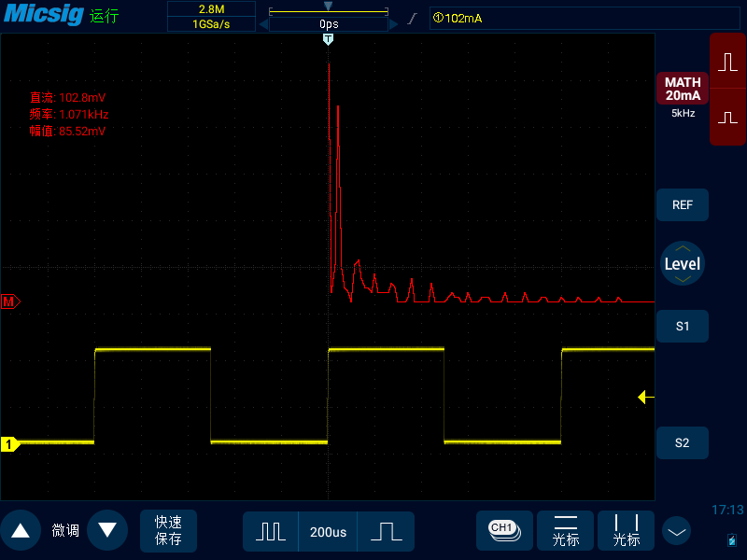The height and width of the screenshot is (560, 747).
Task: Tap fine-adjust up triangle button
Action: click(21, 530)
